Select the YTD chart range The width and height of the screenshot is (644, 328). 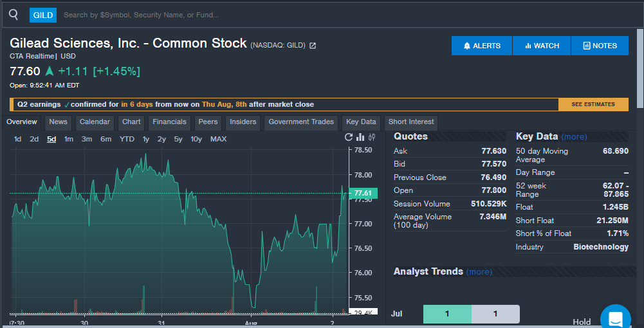127,139
